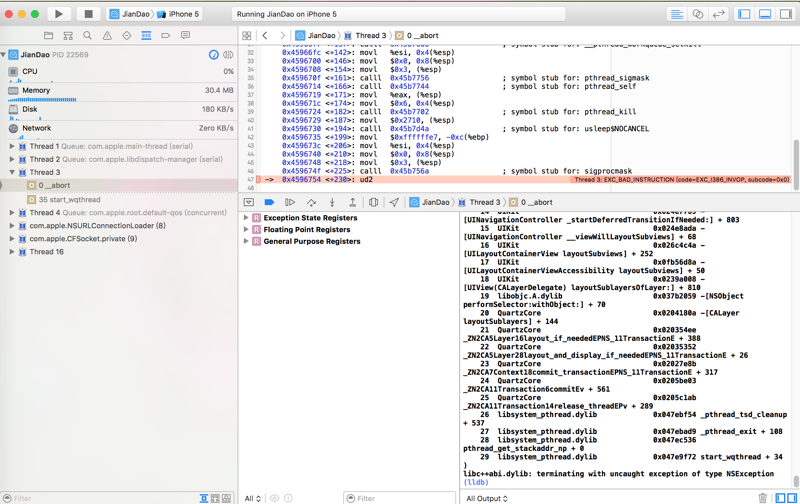This screenshot has height=504, width=800.
Task: Click the Step Over debug icon
Action: [x=311, y=202]
